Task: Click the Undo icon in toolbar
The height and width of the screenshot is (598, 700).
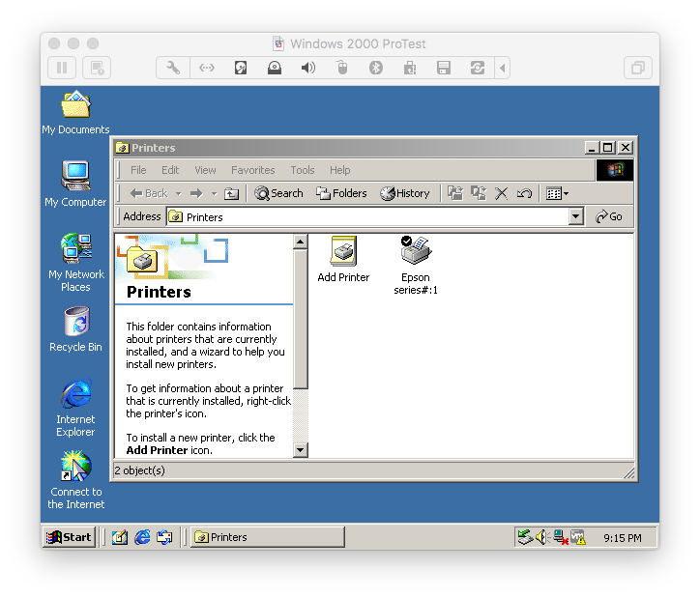Action: click(x=524, y=193)
